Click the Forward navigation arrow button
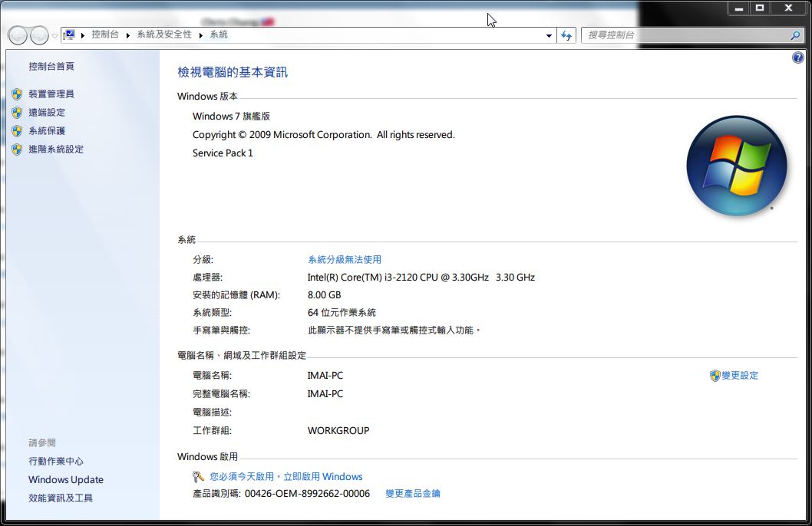 pos(39,35)
